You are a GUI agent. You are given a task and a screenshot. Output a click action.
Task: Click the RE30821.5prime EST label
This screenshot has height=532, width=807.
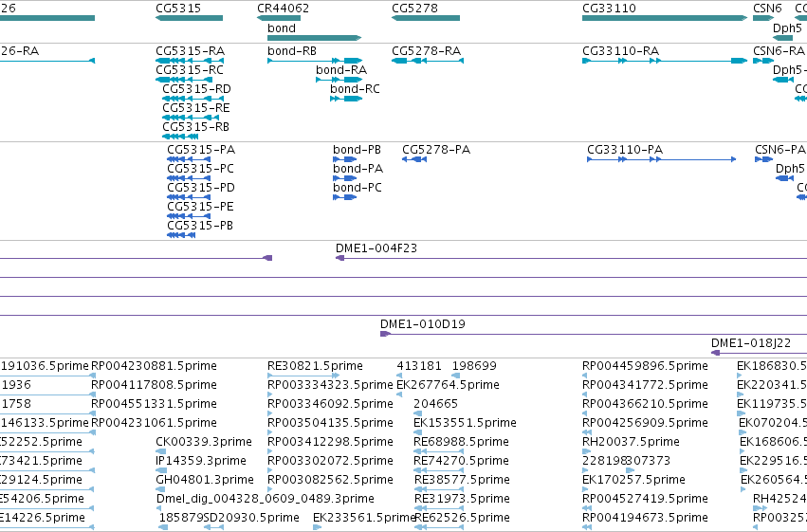pyautogui.click(x=315, y=366)
